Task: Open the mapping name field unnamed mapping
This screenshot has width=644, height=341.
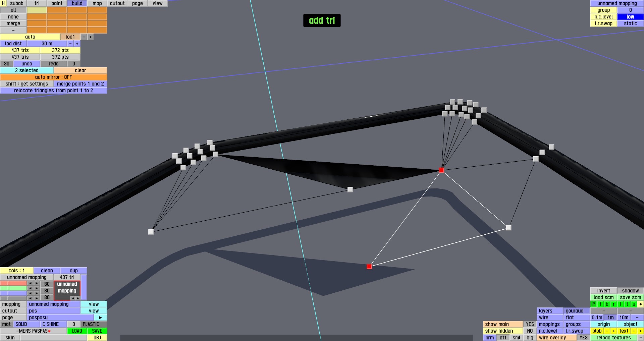Action: coord(53,304)
